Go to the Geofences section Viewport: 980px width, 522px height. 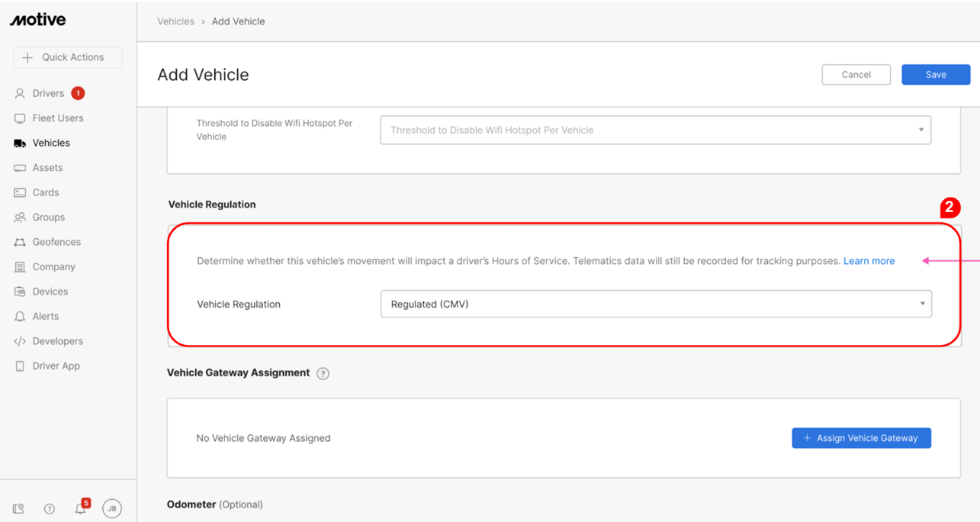[56, 242]
